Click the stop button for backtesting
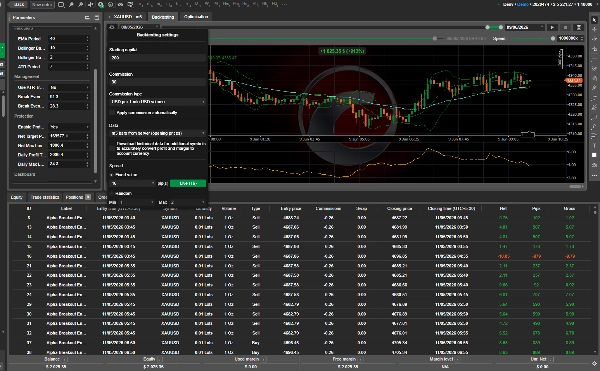 tap(565, 28)
